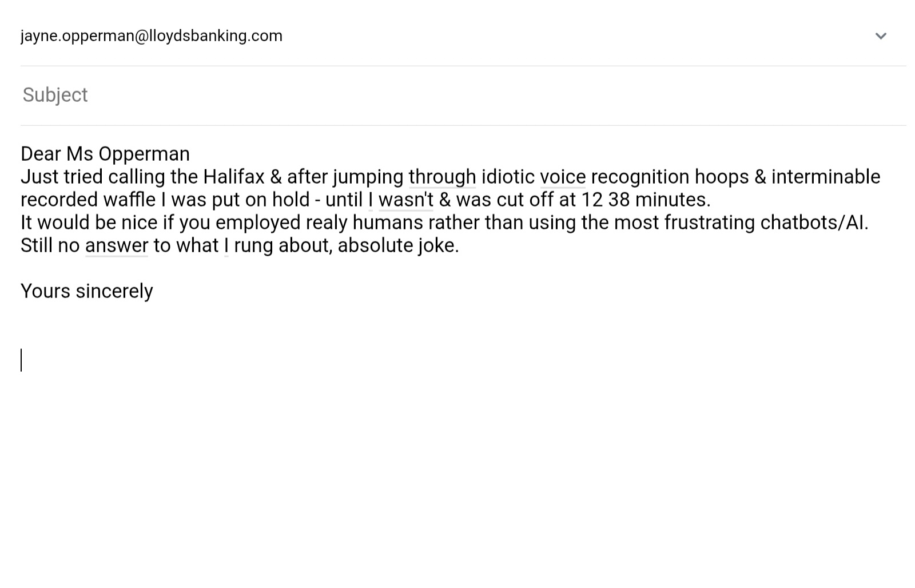This screenshot has width=915, height=588.
Task: Click the underlined word "through"
Action: (442, 177)
